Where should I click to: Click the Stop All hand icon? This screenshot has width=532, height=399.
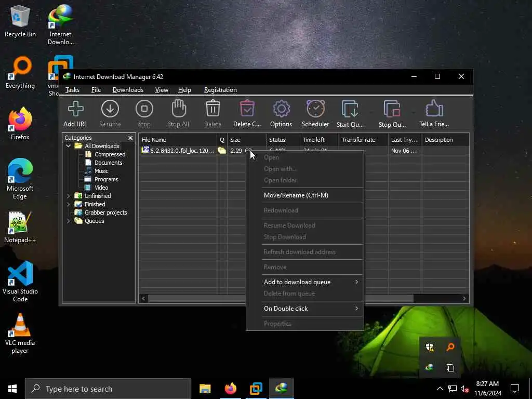pos(179,109)
